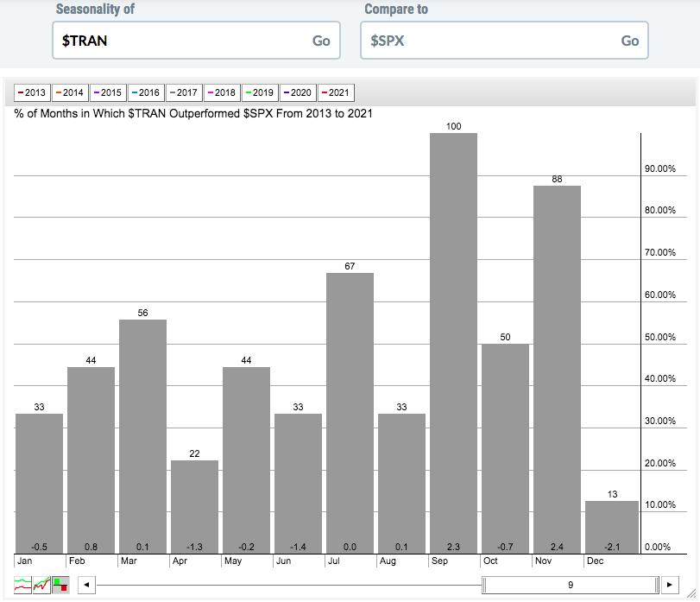Toggle the 2021 year legend
The width and height of the screenshot is (700, 602).
336,92
